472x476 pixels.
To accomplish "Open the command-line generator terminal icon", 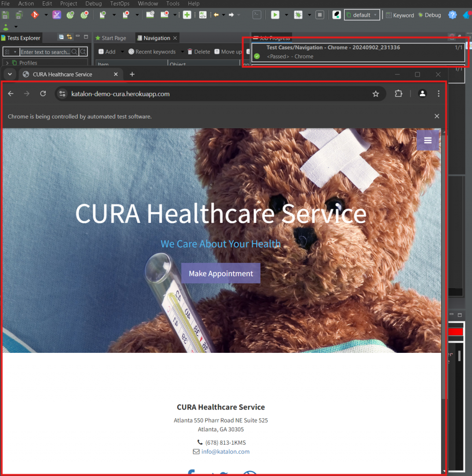I will pyautogui.click(x=257, y=15).
